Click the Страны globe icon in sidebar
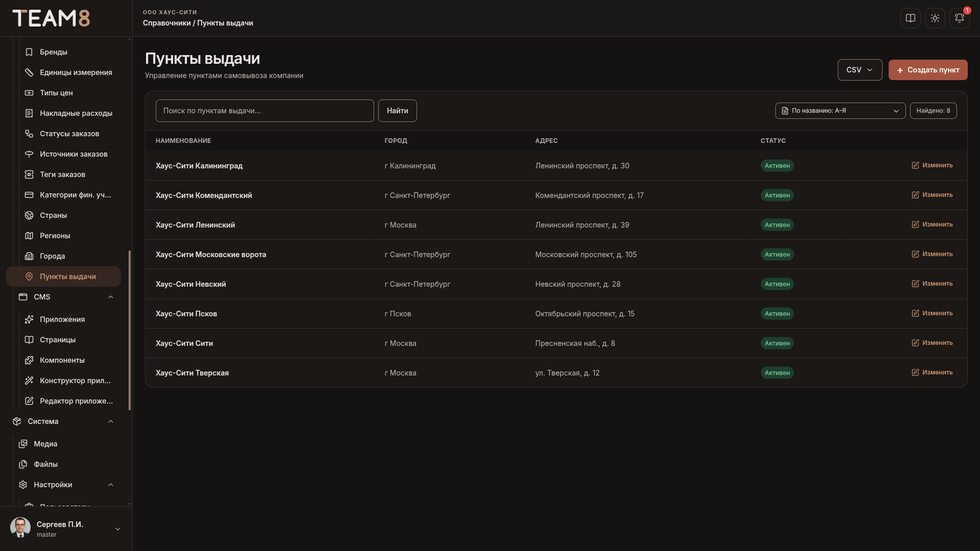The image size is (980, 551). [x=29, y=215]
